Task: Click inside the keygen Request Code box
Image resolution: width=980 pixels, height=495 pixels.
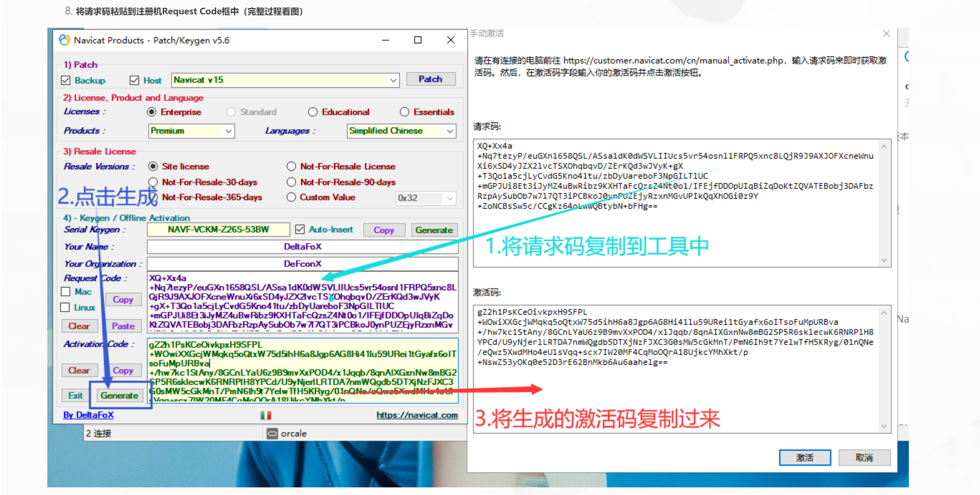Action: coord(302,302)
